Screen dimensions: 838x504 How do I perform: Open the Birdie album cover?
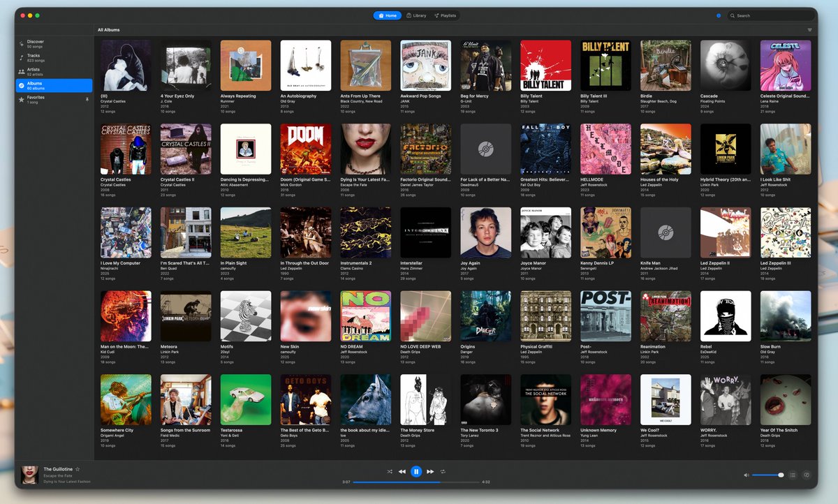666,65
